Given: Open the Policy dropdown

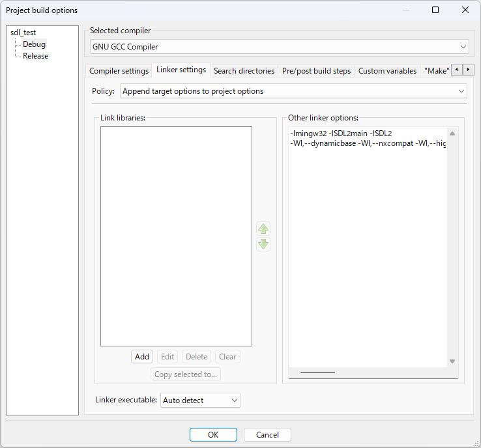Looking at the screenshot, I should pyautogui.click(x=293, y=91).
